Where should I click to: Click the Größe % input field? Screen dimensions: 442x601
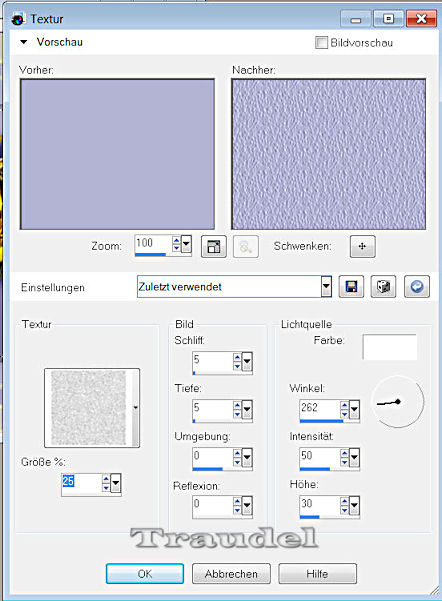tap(82, 483)
